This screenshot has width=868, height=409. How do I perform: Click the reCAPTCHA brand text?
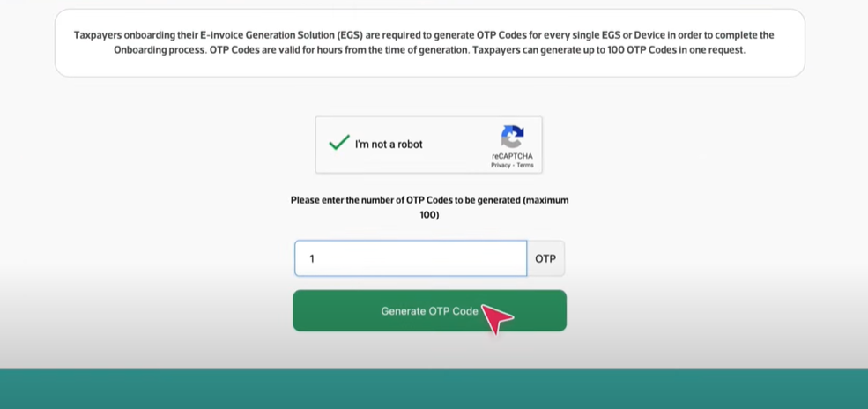(x=512, y=156)
